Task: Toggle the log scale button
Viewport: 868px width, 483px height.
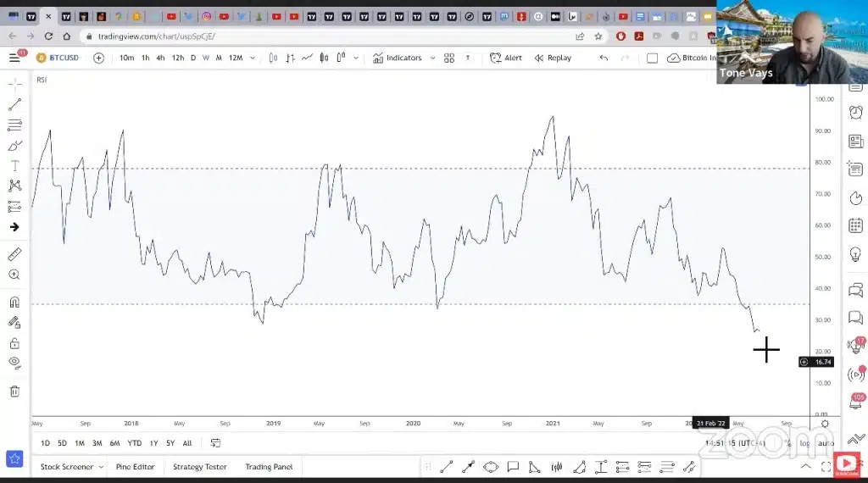Action: (x=804, y=443)
